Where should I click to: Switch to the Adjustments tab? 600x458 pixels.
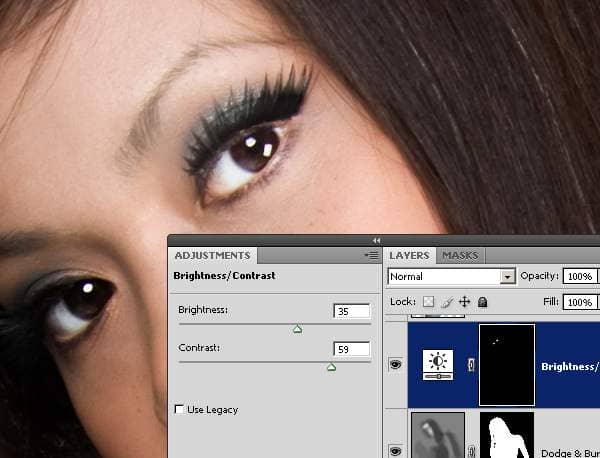click(x=212, y=256)
